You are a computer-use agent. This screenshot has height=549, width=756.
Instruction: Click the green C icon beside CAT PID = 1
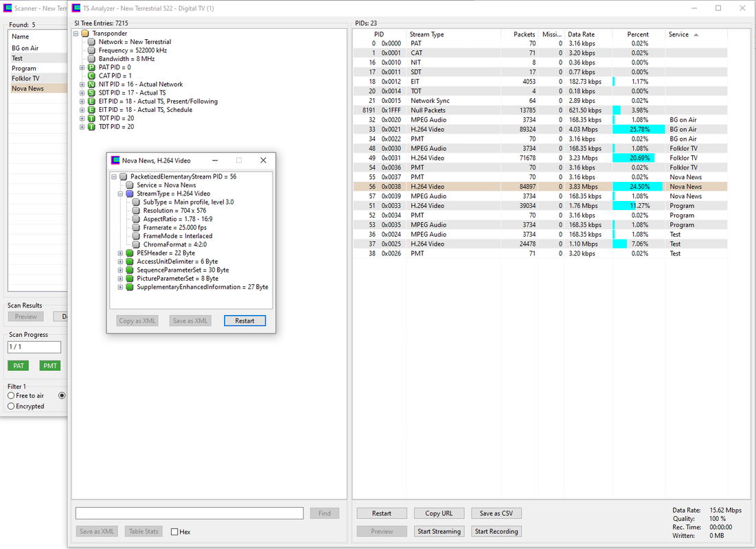(x=91, y=75)
